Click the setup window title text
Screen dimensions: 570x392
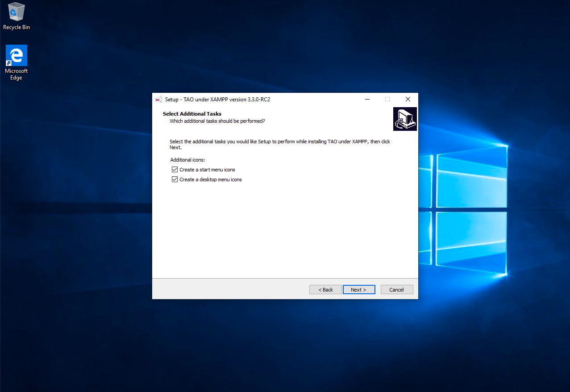point(217,99)
